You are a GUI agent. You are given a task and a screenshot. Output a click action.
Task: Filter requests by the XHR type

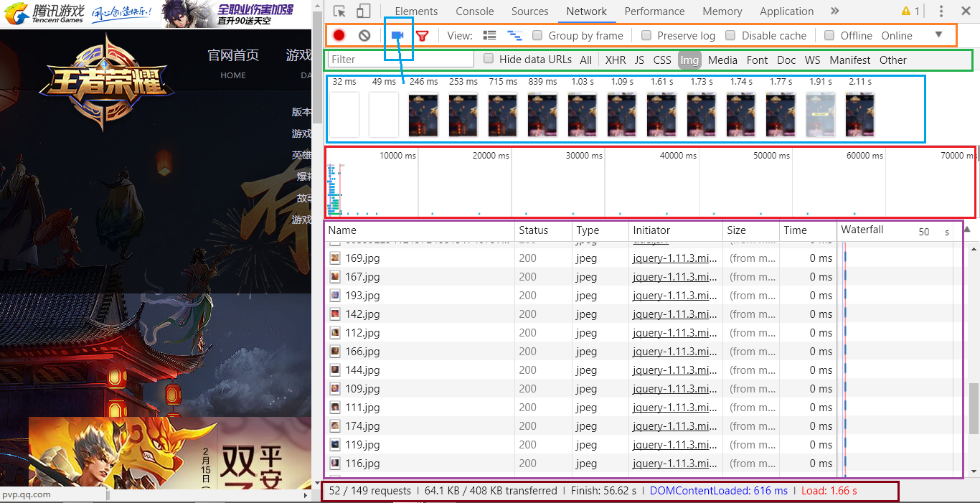coord(616,60)
